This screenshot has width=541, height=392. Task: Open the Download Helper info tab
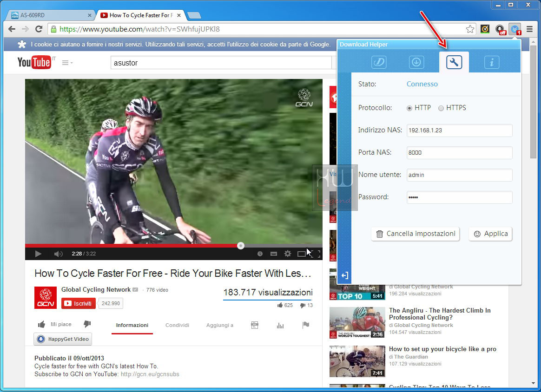492,62
